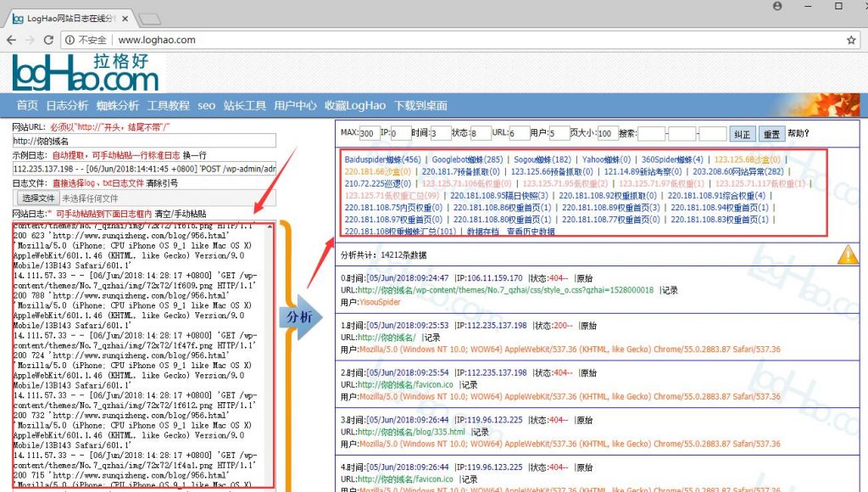This screenshot has width=868, height=492.
Task: Click 原始 link in record 0
Action: tap(584, 277)
